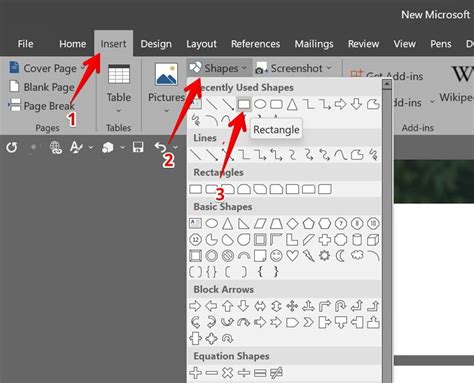Image resolution: width=474 pixels, height=383 pixels.
Task: Click the shapes list scrollbar track
Action: 387,236
